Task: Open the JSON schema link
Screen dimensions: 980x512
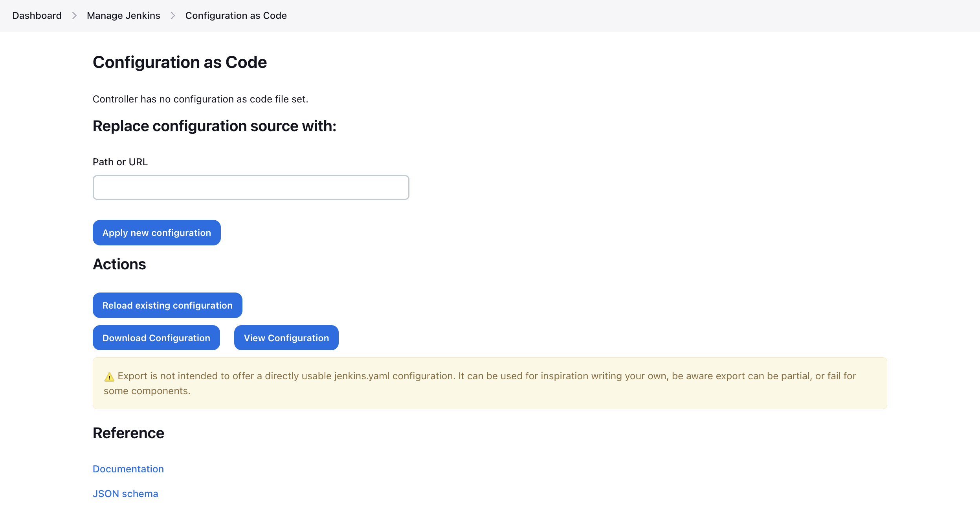Action: pos(125,494)
